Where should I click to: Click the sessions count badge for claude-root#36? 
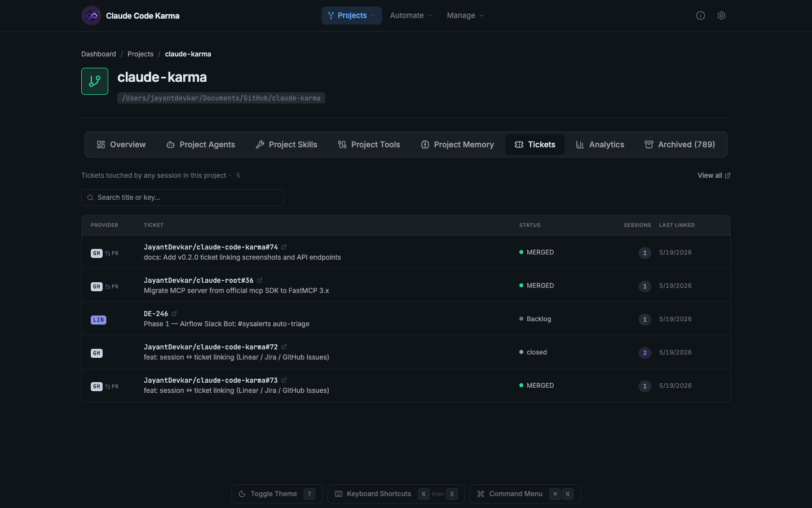[645, 286]
